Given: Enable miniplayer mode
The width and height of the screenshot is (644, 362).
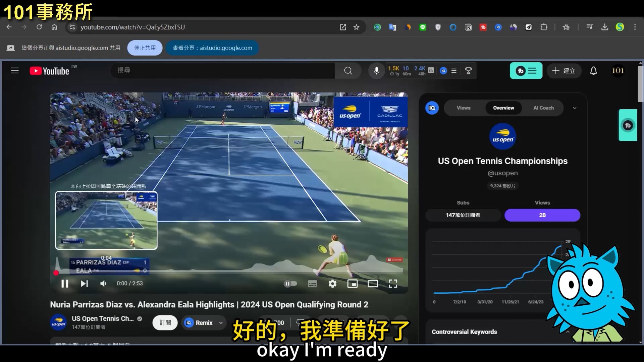Looking at the screenshot, I should 352,284.
